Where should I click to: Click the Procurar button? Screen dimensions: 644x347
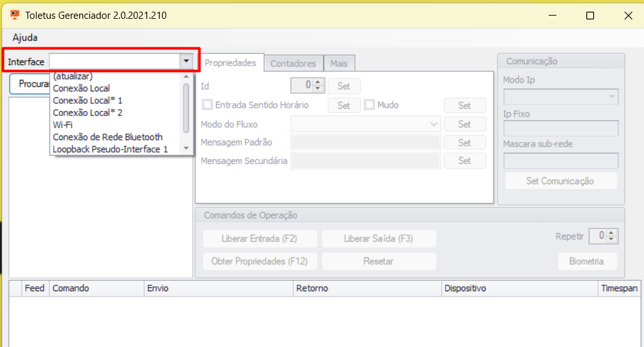pyautogui.click(x=30, y=84)
